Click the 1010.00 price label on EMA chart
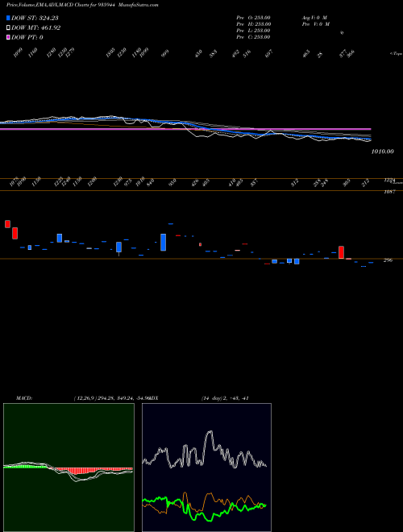403x532 pixels. (382, 152)
